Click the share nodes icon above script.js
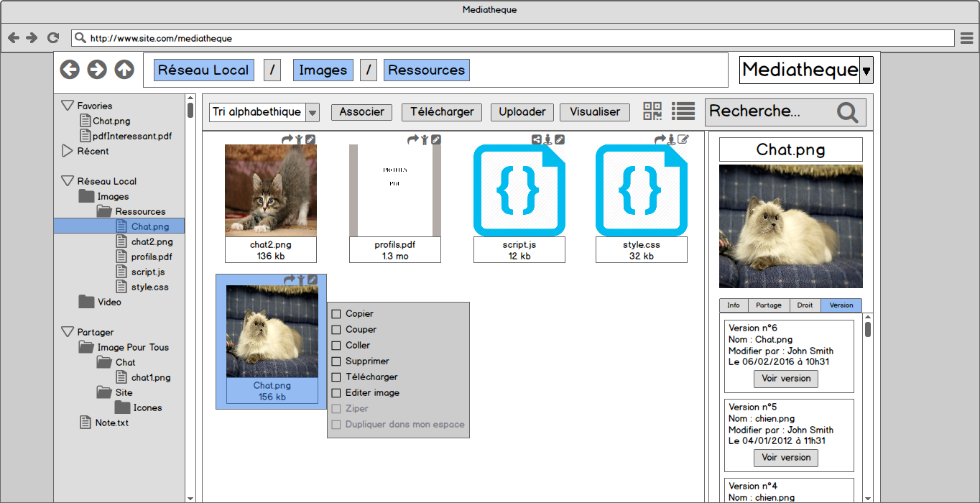Screen dimensions: 980x503 (537, 139)
